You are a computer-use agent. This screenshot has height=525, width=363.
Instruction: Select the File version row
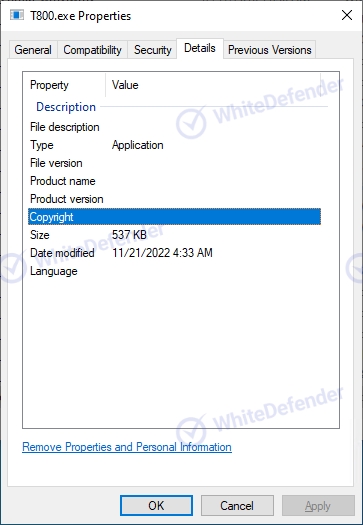click(x=174, y=163)
